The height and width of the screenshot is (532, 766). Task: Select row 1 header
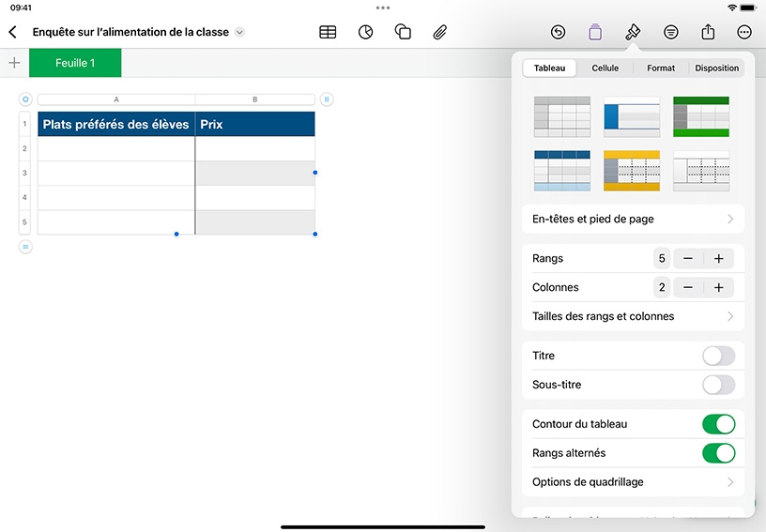(x=24, y=124)
